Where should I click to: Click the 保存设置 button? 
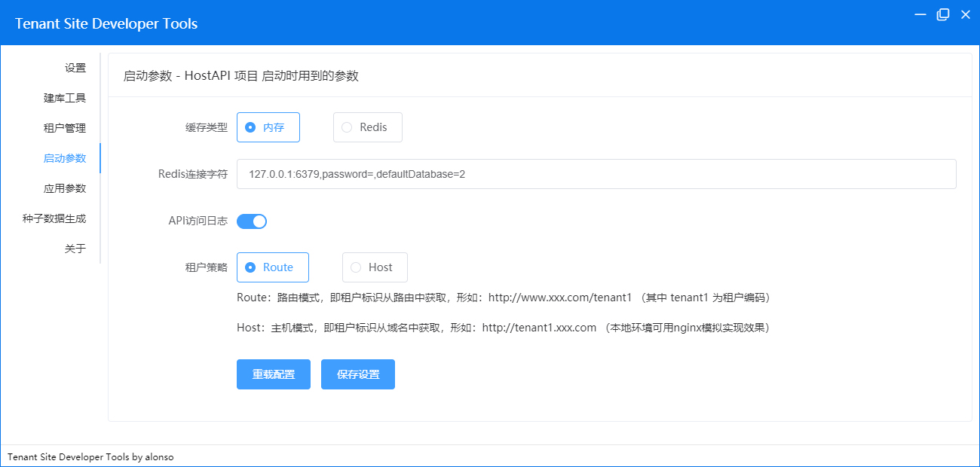358,374
